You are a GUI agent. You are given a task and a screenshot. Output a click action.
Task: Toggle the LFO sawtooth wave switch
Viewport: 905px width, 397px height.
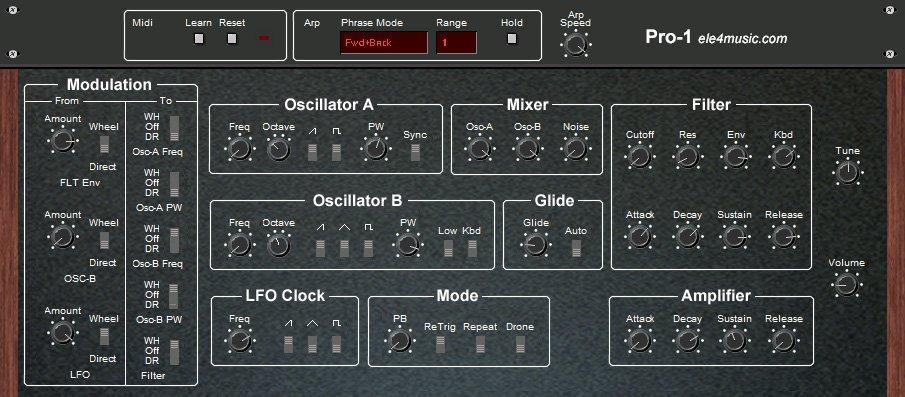click(289, 344)
